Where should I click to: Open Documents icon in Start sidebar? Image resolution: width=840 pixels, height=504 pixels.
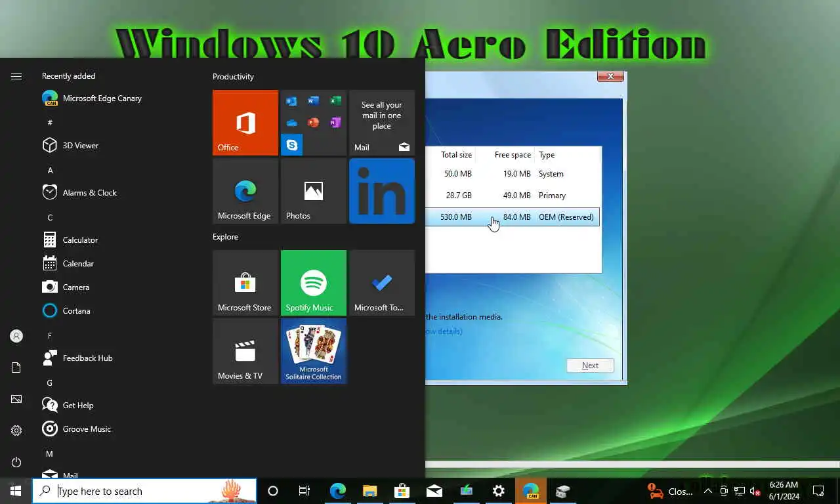pyautogui.click(x=16, y=367)
